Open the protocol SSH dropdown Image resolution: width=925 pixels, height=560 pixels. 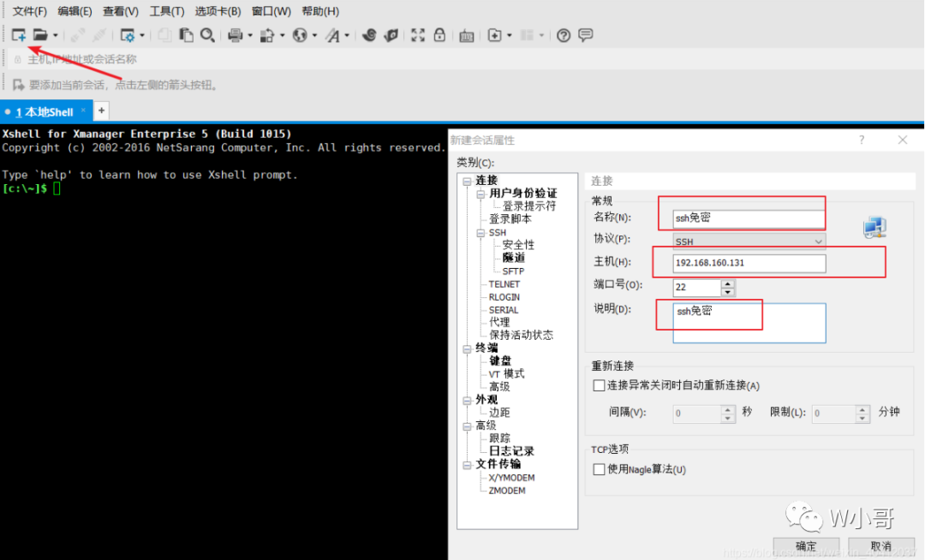(749, 241)
